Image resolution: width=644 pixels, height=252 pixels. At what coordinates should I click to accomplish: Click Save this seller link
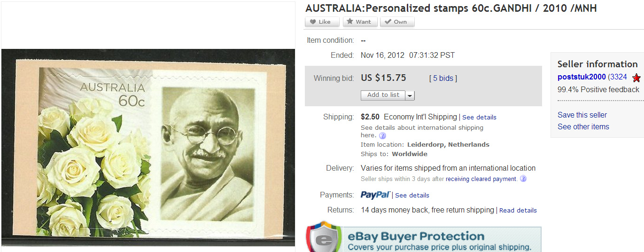pyautogui.click(x=582, y=115)
